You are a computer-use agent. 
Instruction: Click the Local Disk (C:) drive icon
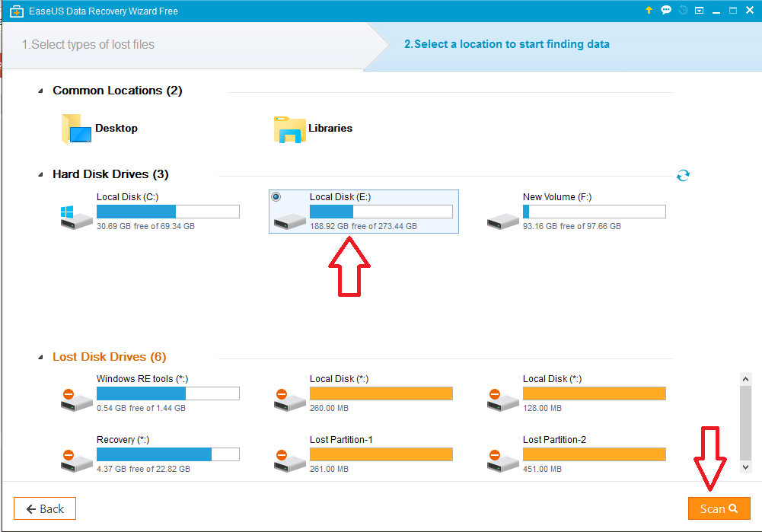[x=76, y=217]
